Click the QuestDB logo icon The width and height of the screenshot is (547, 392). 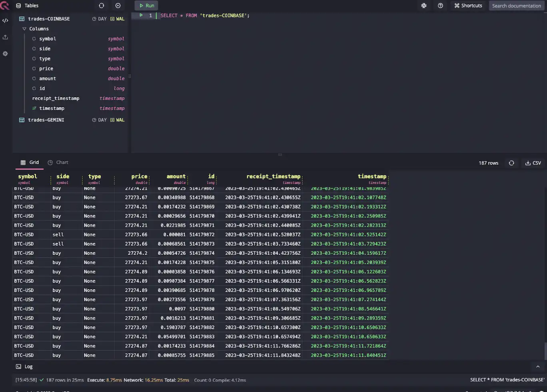pyautogui.click(x=4, y=5)
